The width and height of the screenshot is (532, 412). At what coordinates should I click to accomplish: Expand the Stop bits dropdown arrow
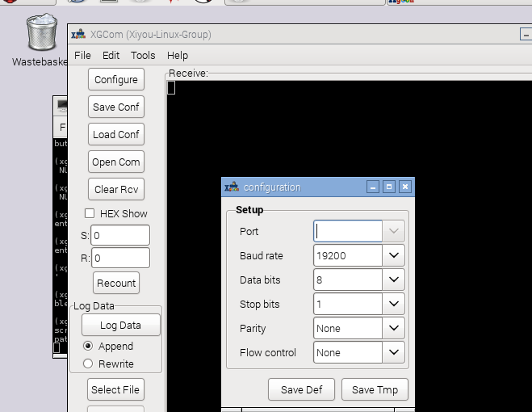(394, 304)
